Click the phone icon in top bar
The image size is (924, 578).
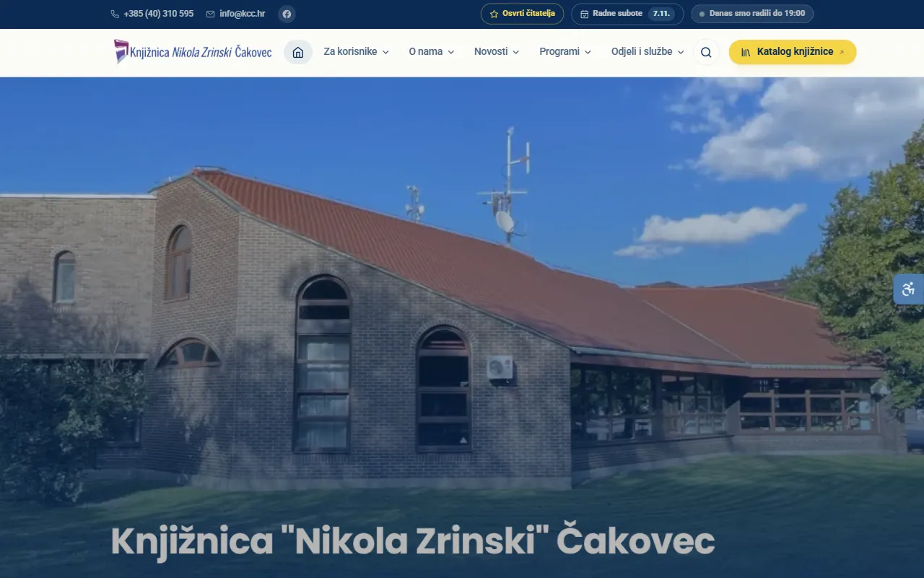click(x=115, y=14)
